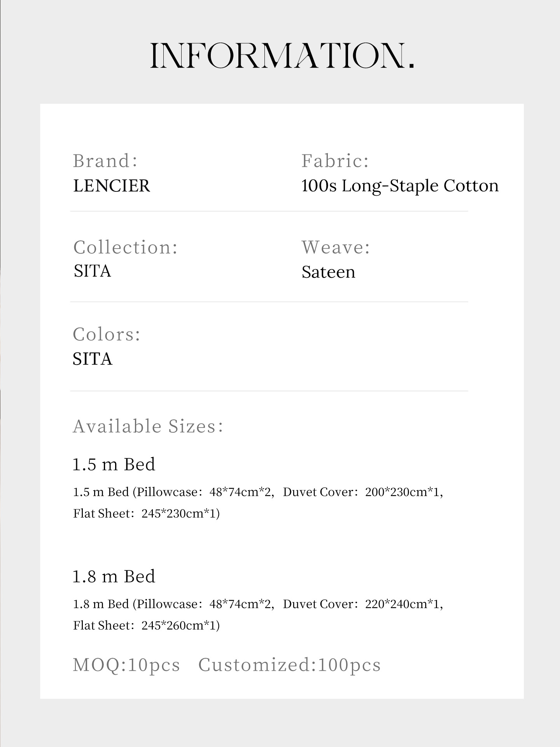Click the INFORMATION. heading
Screen dimensions: 560x747
click(x=282, y=56)
